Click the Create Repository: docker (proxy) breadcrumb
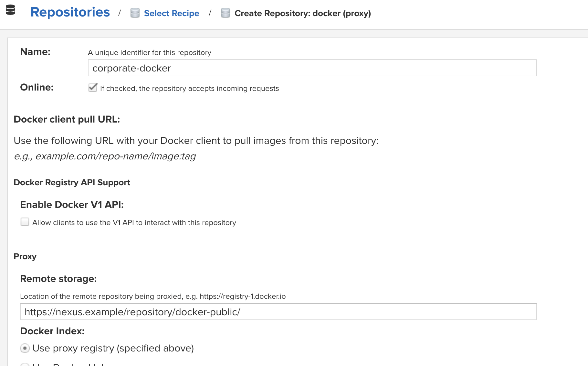588x366 pixels. pos(303,13)
